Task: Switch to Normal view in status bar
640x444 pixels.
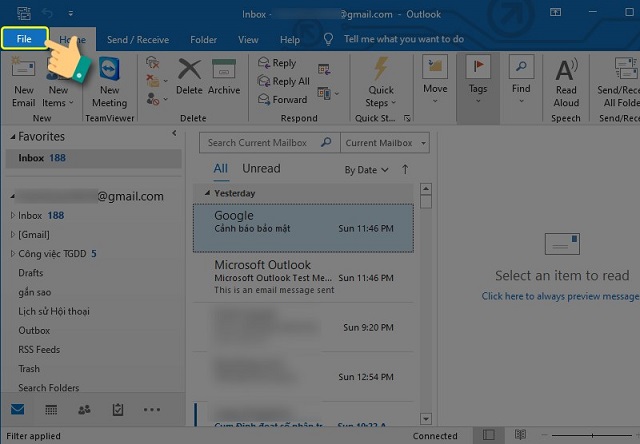Action: pos(489,435)
